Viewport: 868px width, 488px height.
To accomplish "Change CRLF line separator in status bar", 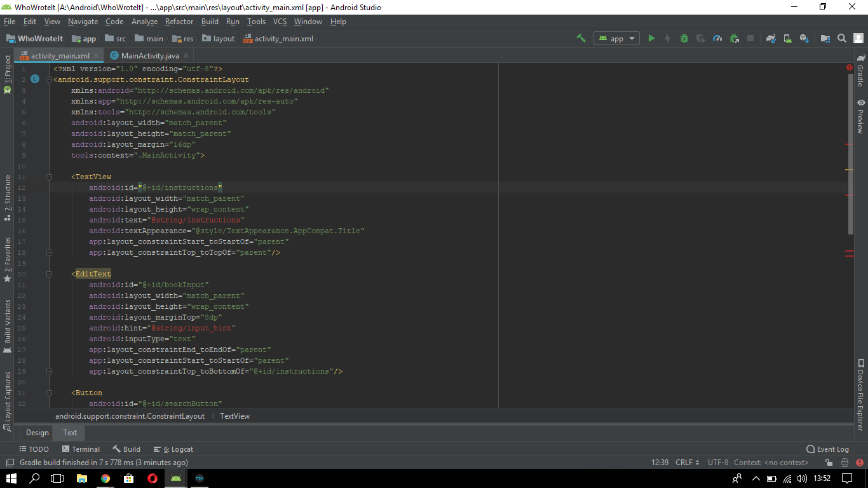I will 688,463.
